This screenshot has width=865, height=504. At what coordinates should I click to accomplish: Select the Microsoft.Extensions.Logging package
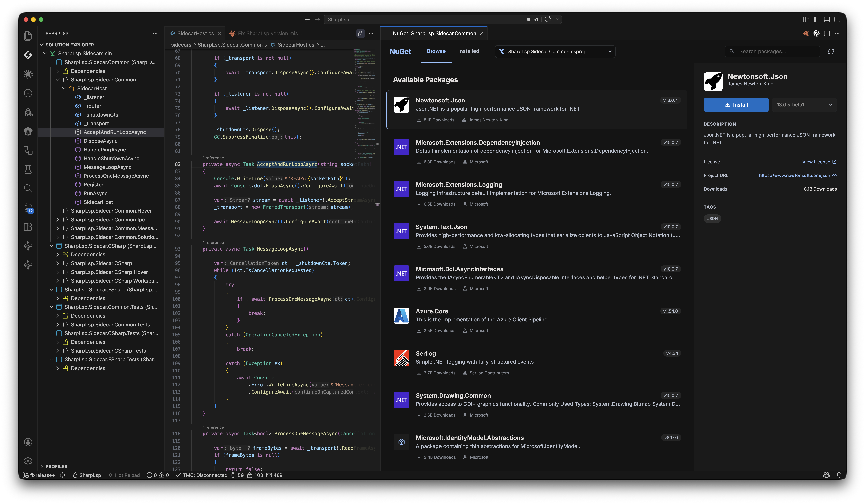(x=537, y=194)
